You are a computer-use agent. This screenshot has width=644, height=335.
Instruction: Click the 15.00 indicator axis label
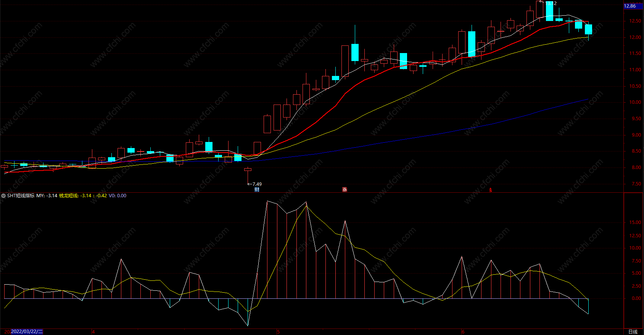tap(635, 222)
